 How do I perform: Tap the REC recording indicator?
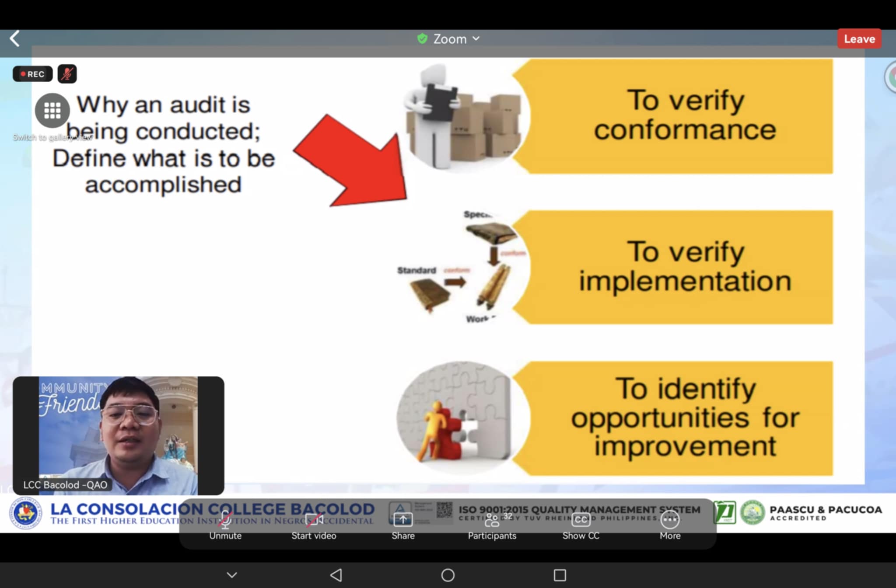33,74
